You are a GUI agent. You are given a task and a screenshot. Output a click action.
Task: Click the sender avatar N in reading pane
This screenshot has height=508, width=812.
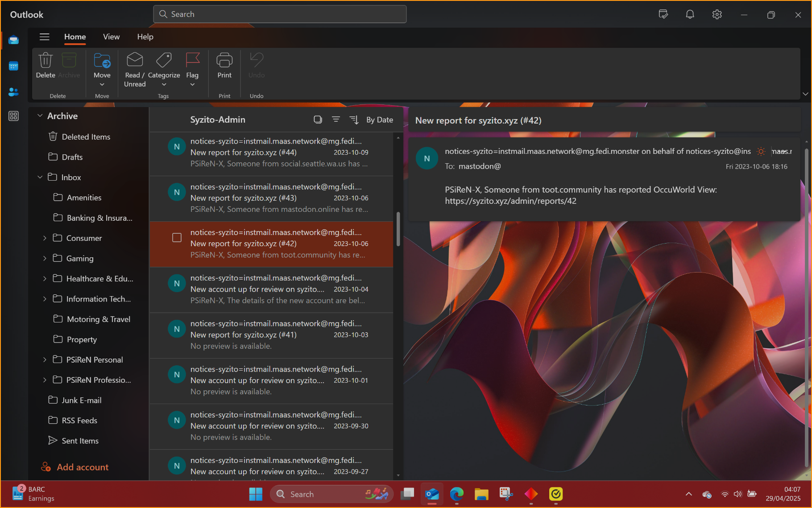(427, 158)
